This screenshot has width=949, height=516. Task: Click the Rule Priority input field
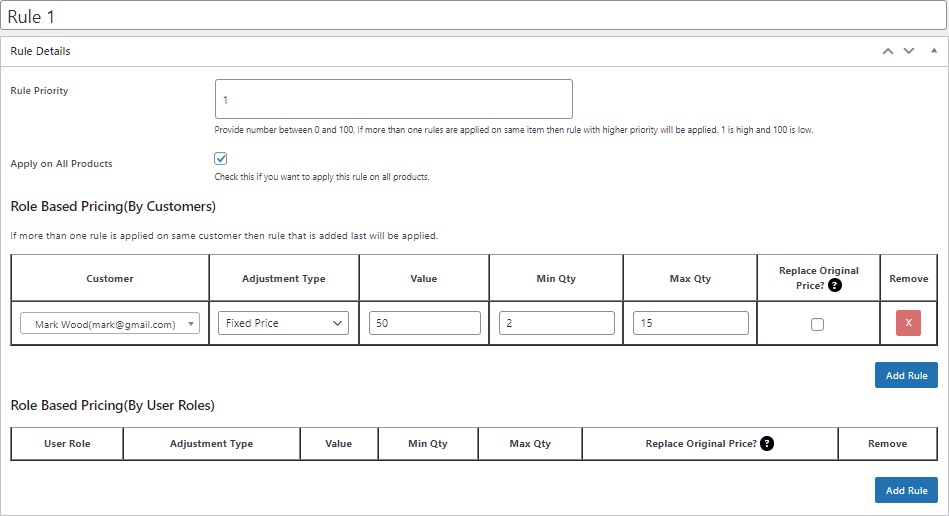(393, 99)
